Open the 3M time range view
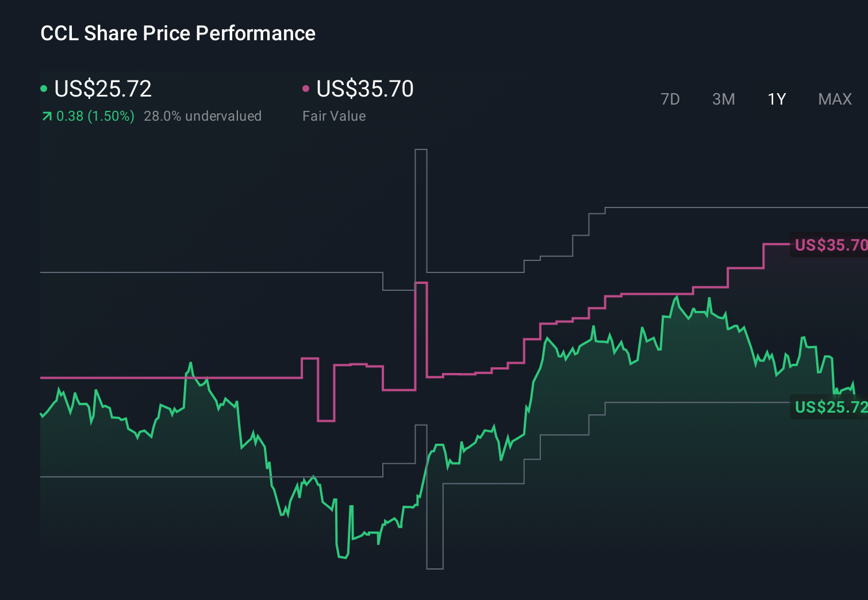 point(723,99)
